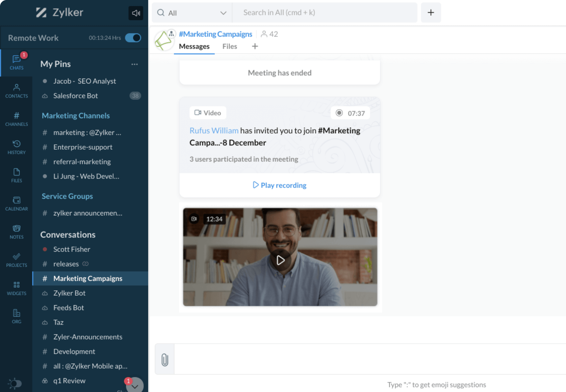Image resolution: width=566 pixels, height=392 pixels.
Task: Open the Contacts panel
Action: click(x=16, y=90)
